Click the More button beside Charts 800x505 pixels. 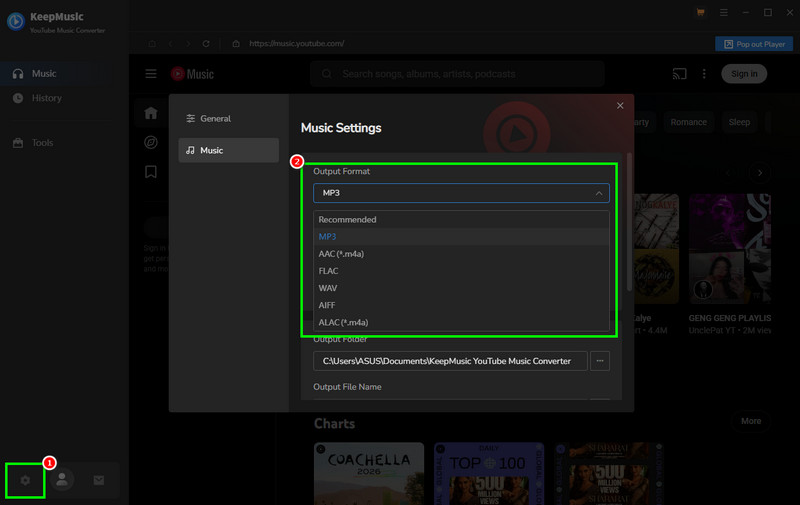(x=751, y=421)
